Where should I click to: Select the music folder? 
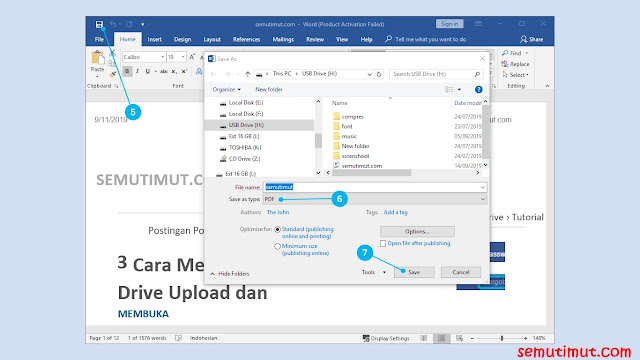coord(349,136)
